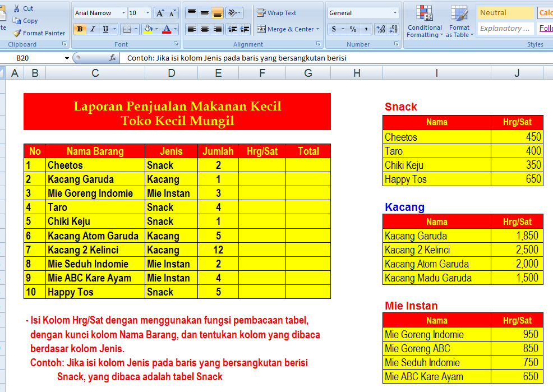The height and width of the screenshot is (392, 553).
Task: Toggle Bold formatting
Action: [x=80, y=29]
